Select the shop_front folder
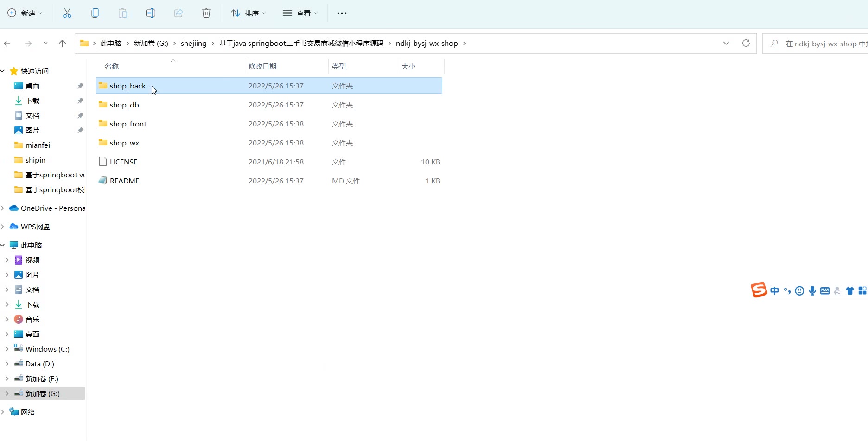Image resolution: width=868 pixels, height=441 pixels. click(128, 124)
